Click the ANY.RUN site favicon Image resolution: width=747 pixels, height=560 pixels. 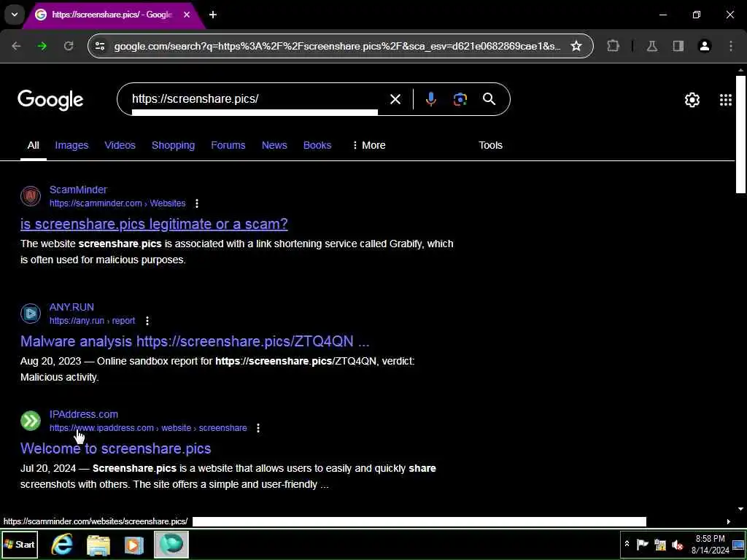point(31,314)
